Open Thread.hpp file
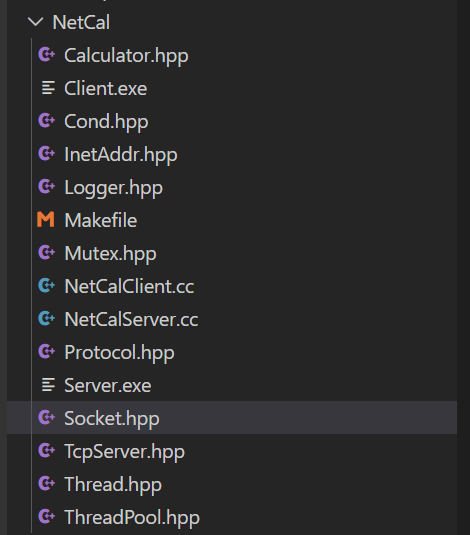 (113, 485)
